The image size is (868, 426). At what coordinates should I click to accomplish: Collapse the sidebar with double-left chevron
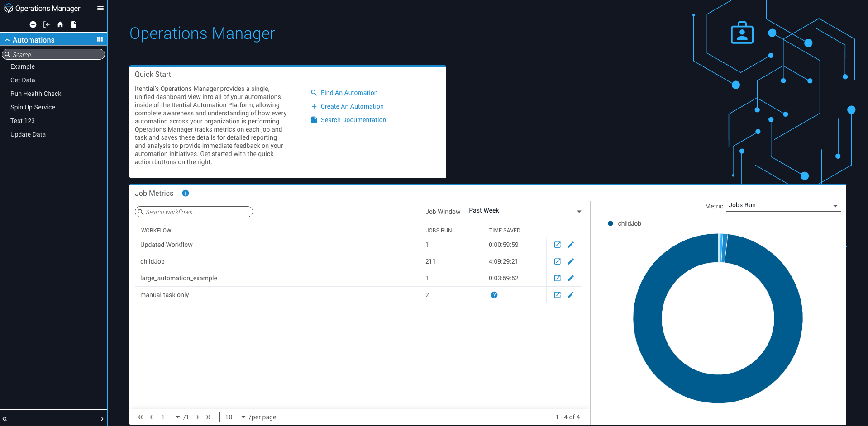(x=5, y=419)
